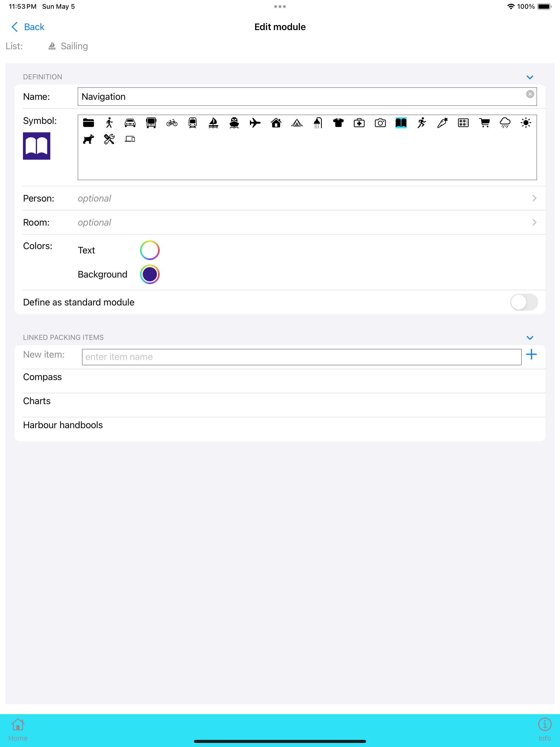The width and height of the screenshot is (560, 747).
Task: Choose the car symbol
Action: coord(130,122)
